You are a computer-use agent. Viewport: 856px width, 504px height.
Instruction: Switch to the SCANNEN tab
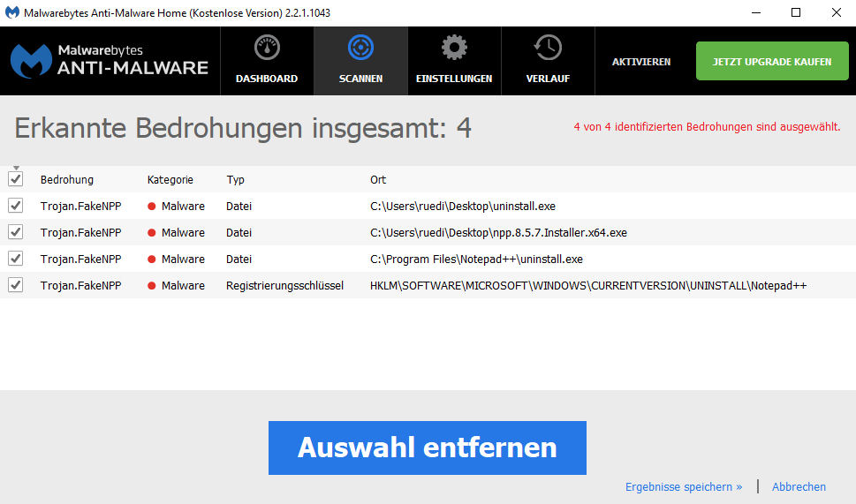coord(360,61)
